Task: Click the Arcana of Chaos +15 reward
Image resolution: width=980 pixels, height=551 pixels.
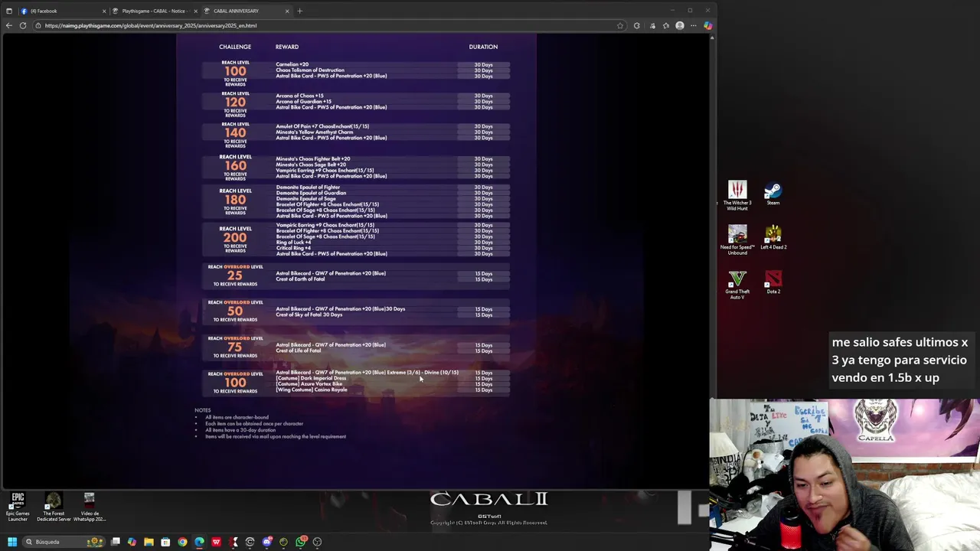Action: 303,96
